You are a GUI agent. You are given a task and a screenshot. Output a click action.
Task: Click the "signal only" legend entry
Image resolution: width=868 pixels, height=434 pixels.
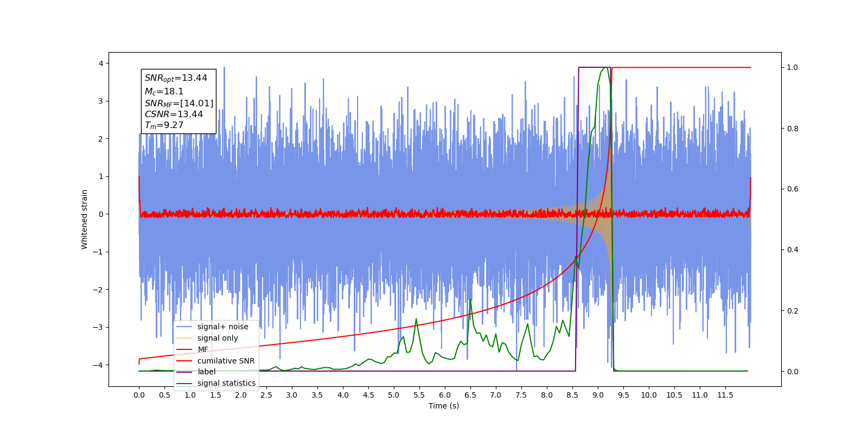coord(218,338)
